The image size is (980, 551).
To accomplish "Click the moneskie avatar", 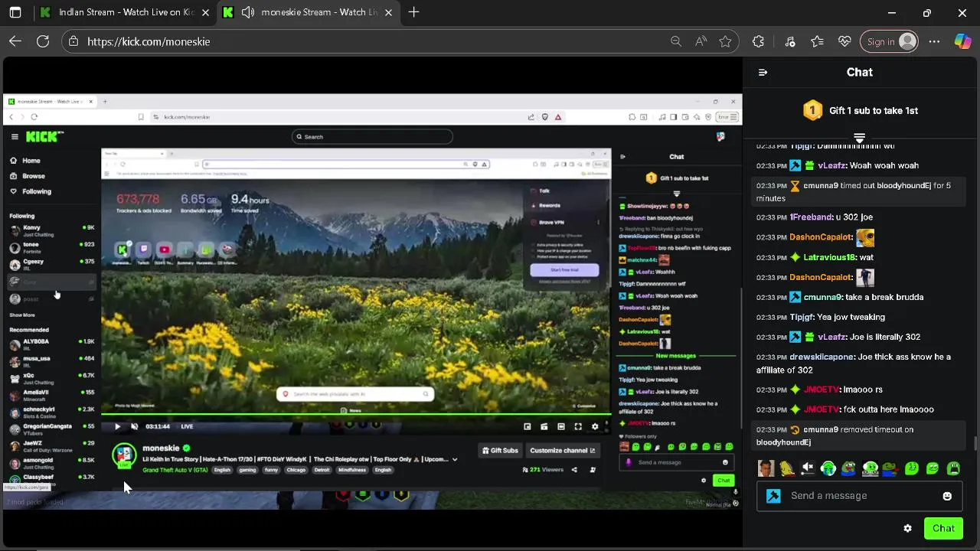I will [x=124, y=455].
